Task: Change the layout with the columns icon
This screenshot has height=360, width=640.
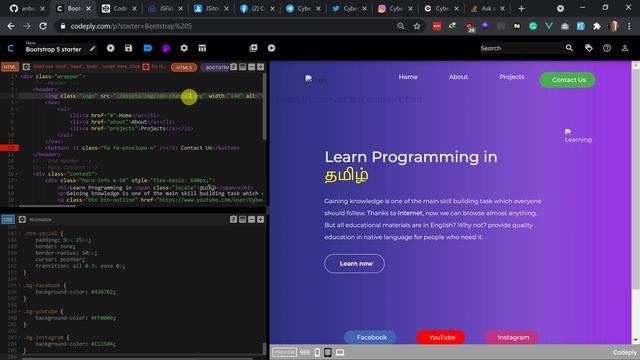Action: [x=202, y=48]
